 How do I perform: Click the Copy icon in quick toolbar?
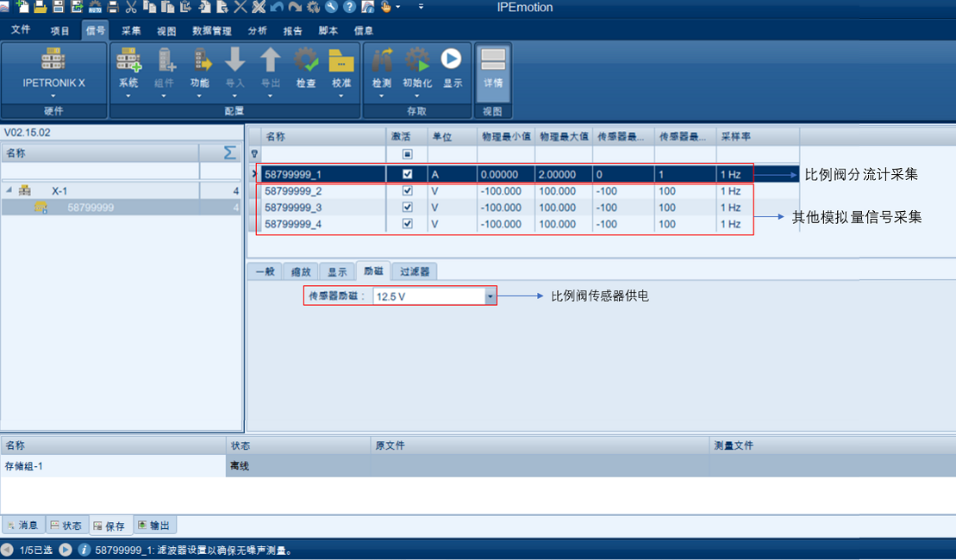[149, 7]
